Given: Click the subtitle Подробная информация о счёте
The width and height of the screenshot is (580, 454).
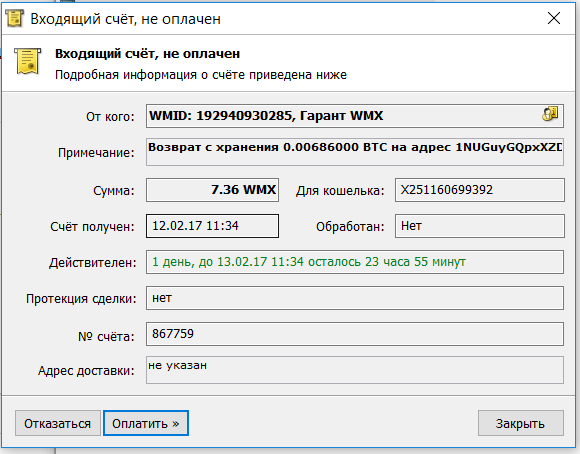Looking at the screenshot, I should click(201, 75).
